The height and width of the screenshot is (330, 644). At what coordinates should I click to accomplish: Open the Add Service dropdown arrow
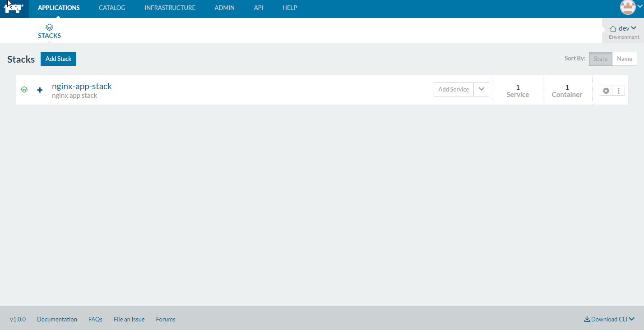point(482,89)
